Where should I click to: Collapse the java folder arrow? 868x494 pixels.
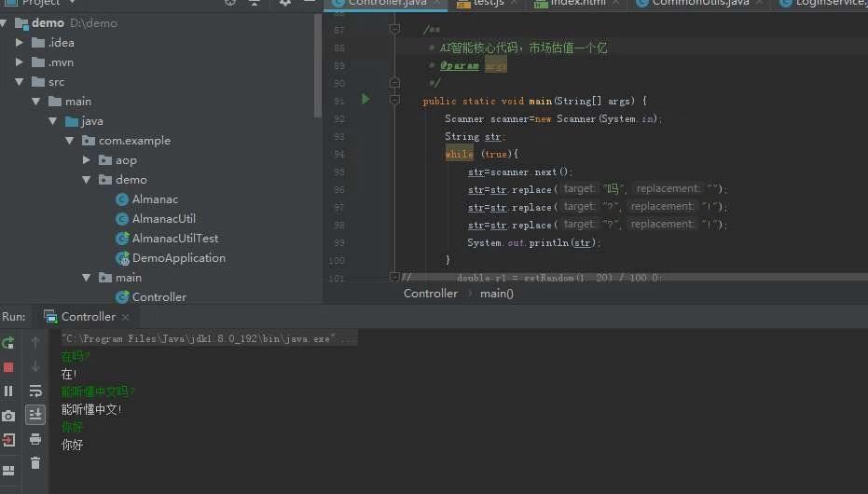tap(52, 121)
